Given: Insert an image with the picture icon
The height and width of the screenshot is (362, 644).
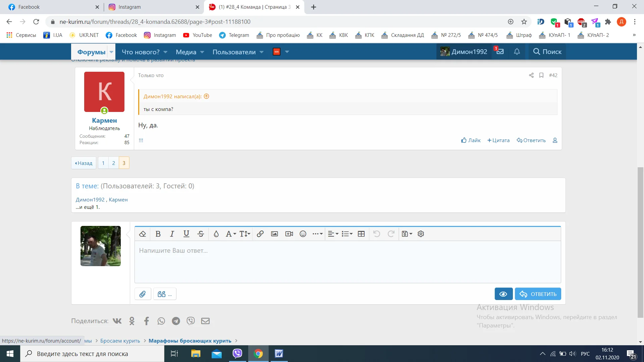Looking at the screenshot, I should (x=274, y=234).
